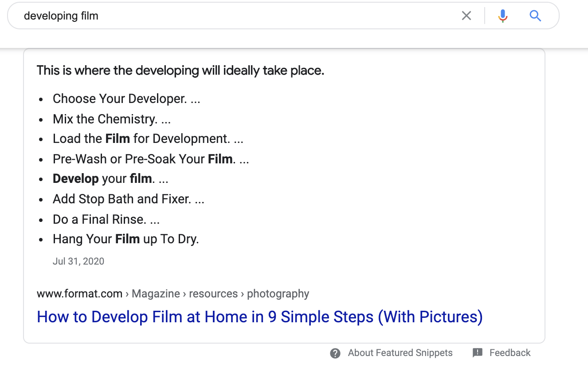
Task: Select the snippet heading about developing location
Action: click(180, 70)
